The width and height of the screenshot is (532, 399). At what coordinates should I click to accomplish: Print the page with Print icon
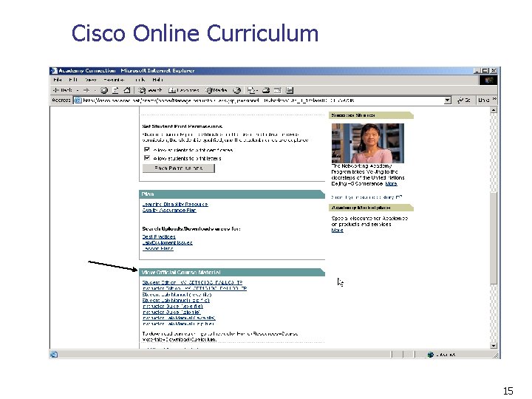pyautogui.click(x=266, y=90)
